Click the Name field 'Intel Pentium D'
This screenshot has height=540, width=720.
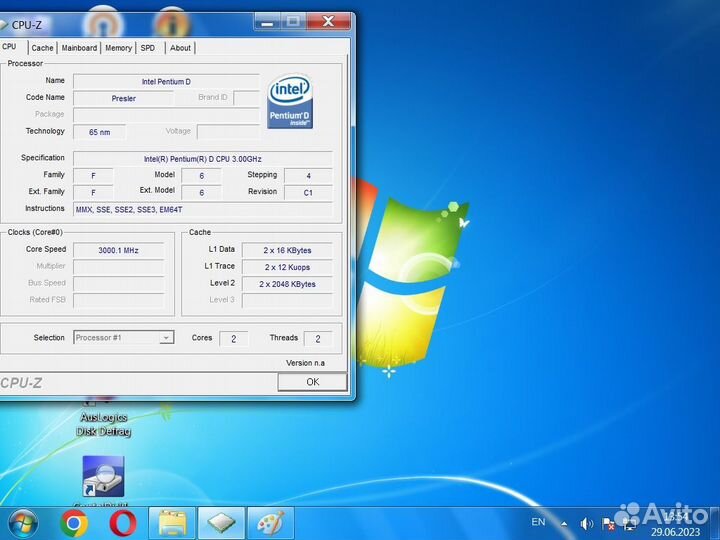tap(166, 82)
